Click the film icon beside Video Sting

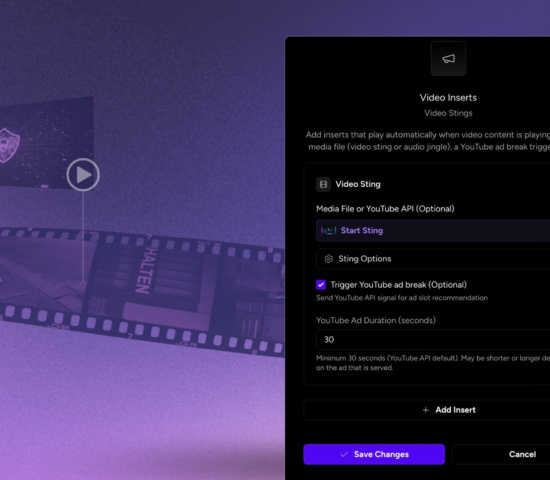click(323, 184)
